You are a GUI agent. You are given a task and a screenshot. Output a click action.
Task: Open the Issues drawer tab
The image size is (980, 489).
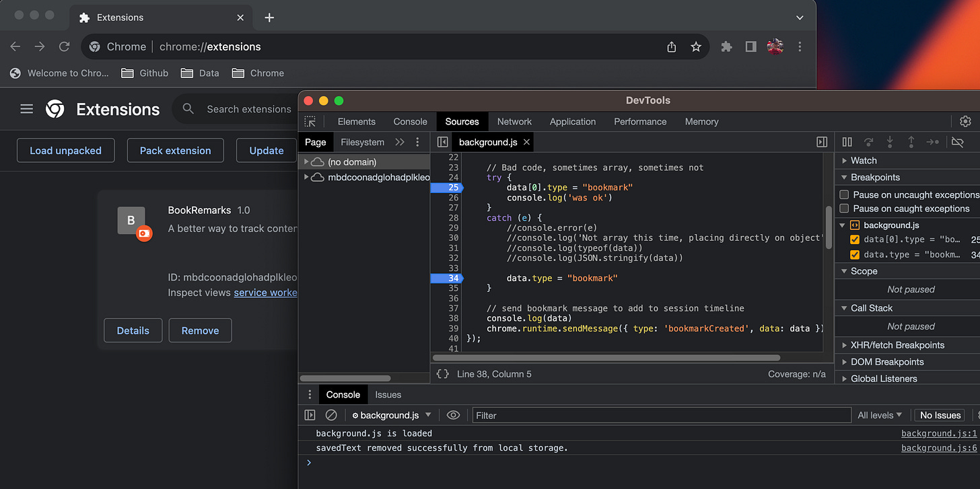tap(388, 395)
